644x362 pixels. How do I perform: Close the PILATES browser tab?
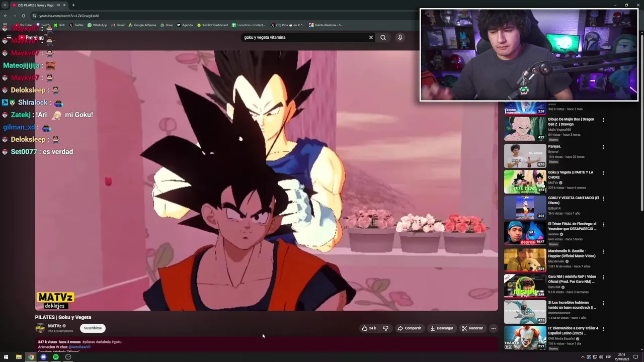click(64, 5)
